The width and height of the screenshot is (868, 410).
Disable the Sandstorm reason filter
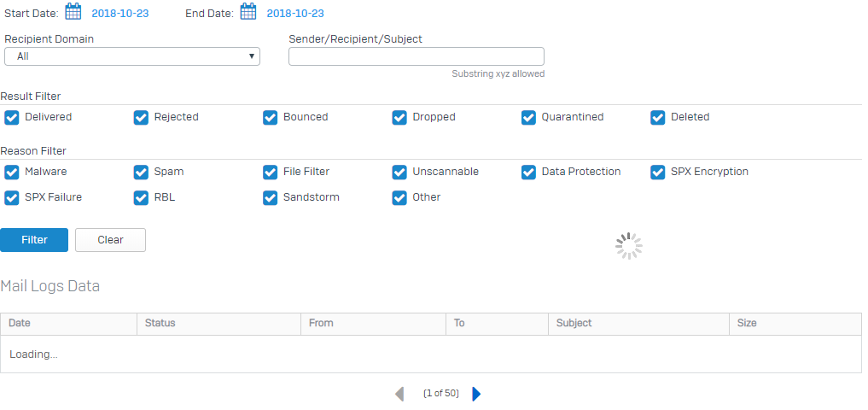tap(271, 198)
